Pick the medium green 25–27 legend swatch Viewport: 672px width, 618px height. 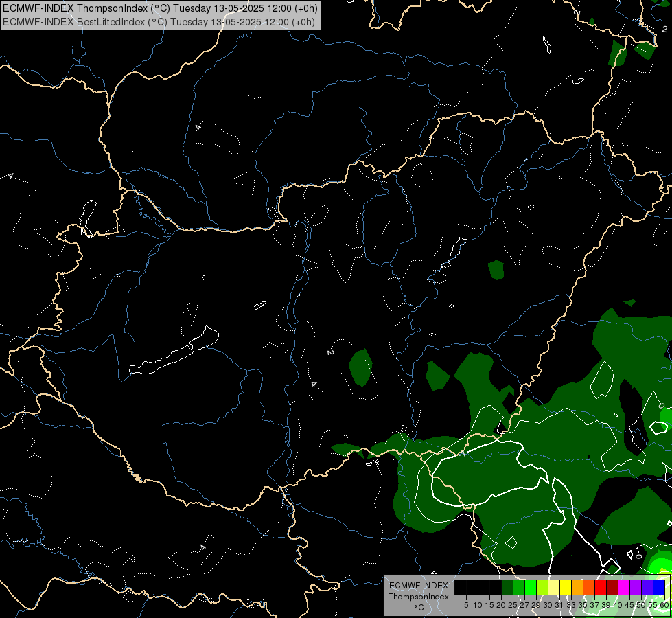(519, 587)
